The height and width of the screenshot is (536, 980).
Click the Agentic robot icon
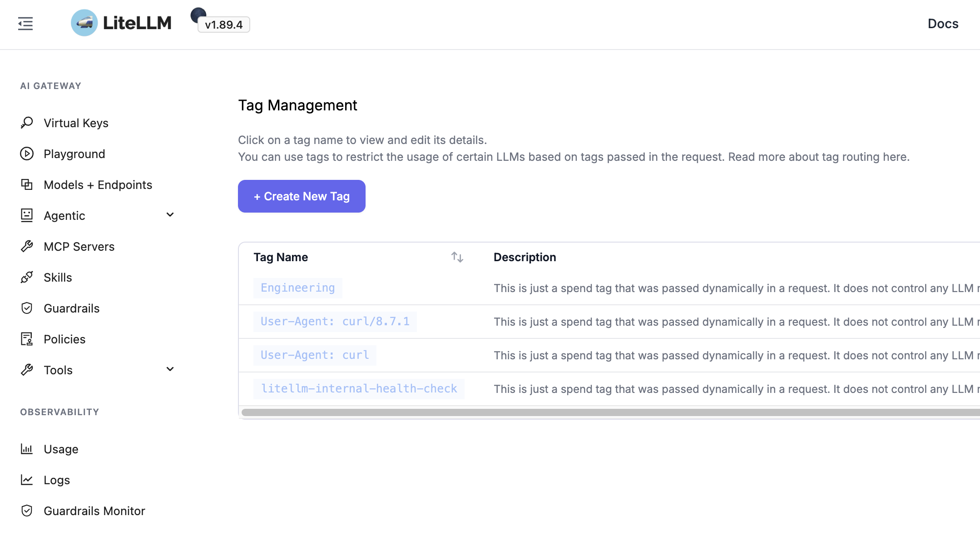pos(27,215)
